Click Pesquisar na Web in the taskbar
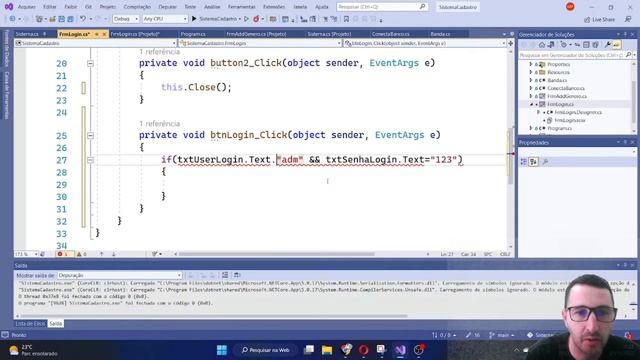 click(265, 350)
